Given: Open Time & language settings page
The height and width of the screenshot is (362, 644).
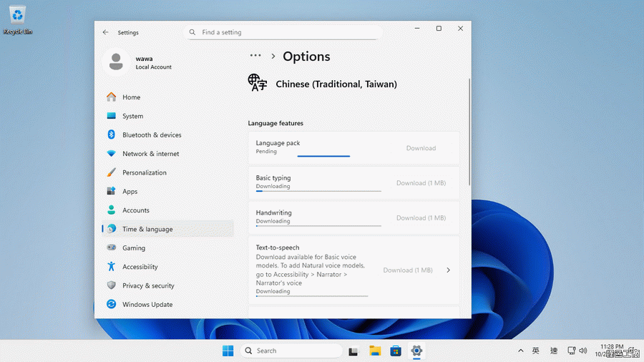Looking at the screenshot, I should (x=147, y=230).
